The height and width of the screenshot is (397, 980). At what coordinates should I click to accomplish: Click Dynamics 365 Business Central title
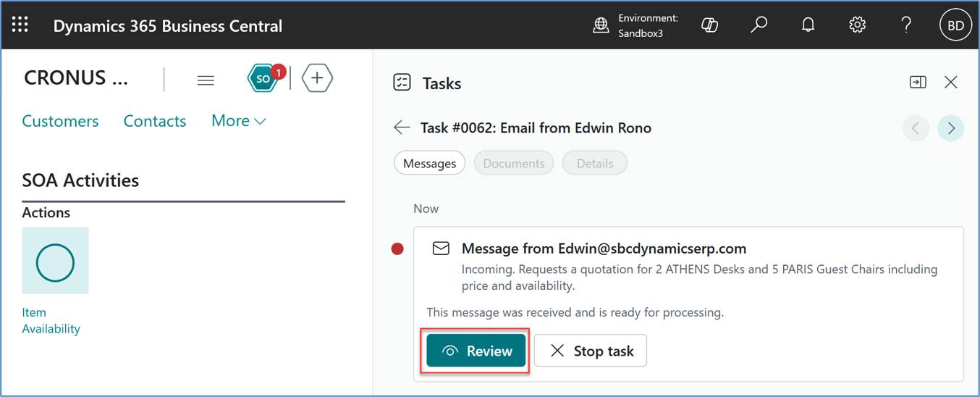click(168, 26)
